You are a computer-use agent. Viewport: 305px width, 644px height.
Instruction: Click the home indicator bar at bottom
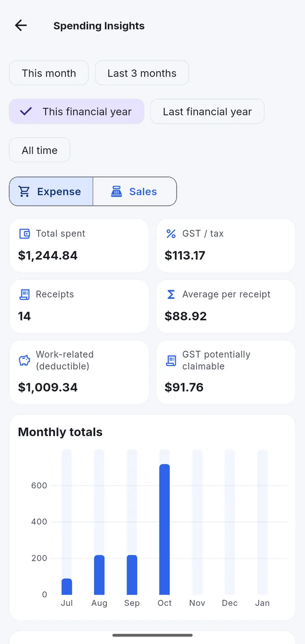152,635
